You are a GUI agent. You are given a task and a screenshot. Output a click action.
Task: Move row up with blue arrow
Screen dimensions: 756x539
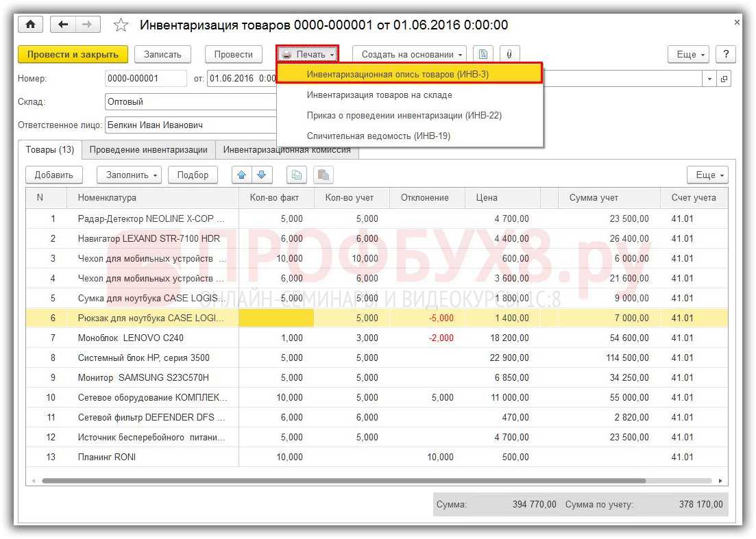pos(241,175)
